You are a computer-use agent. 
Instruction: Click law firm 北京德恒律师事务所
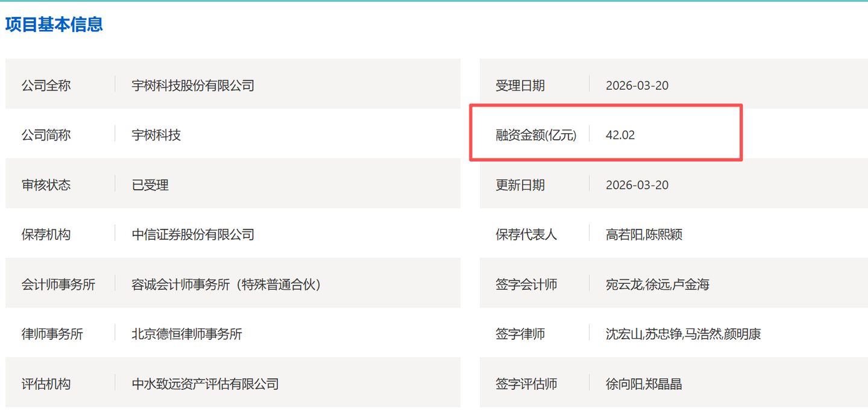pyautogui.click(x=187, y=334)
